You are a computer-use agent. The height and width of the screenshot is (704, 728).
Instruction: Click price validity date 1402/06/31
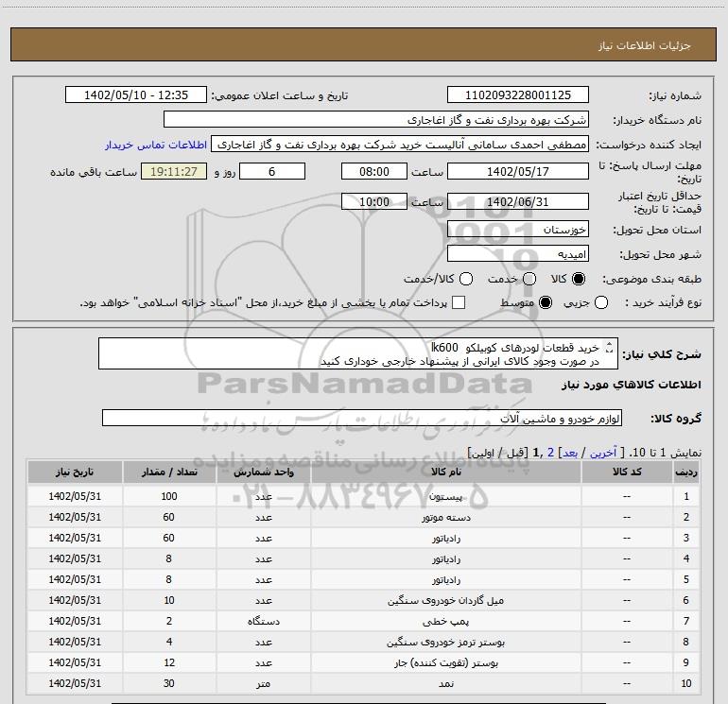pyautogui.click(x=518, y=202)
